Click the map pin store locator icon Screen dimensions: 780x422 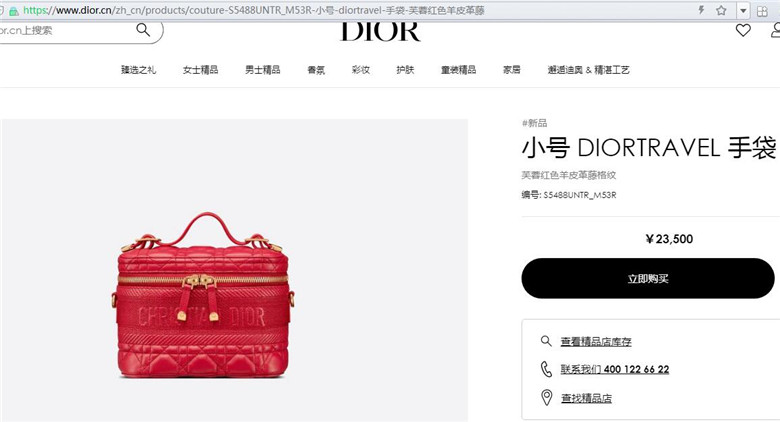tap(546, 398)
